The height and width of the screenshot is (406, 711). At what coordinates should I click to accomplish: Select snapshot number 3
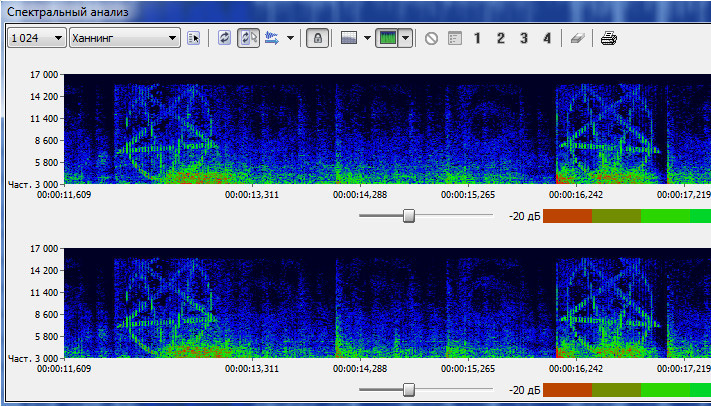coord(523,38)
